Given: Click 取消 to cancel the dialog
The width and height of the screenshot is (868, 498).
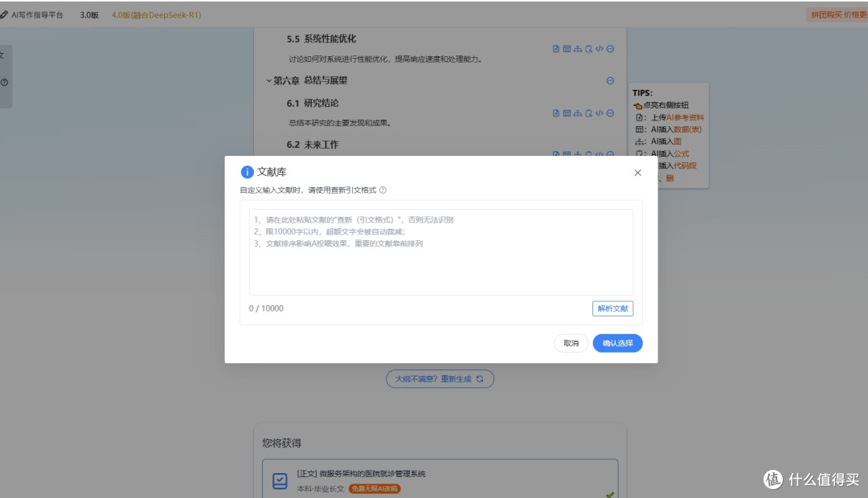Looking at the screenshot, I should point(571,343).
